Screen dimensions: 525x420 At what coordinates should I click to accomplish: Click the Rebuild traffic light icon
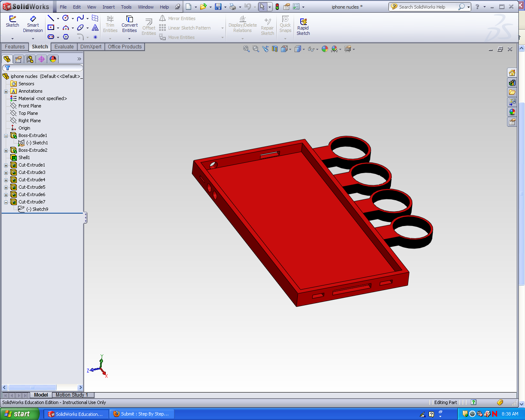pos(277,7)
